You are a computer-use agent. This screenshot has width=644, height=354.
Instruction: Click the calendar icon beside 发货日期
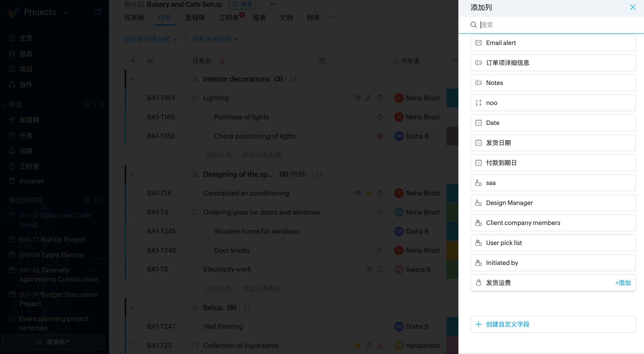[x=478, y=143]
